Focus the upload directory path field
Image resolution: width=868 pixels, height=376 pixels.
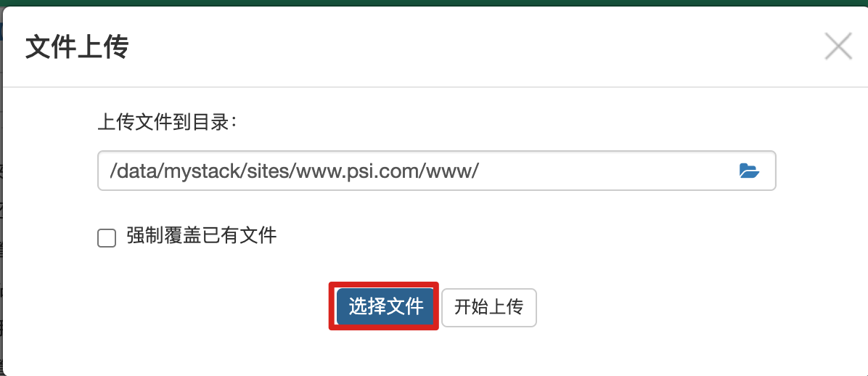coord(437,171)
